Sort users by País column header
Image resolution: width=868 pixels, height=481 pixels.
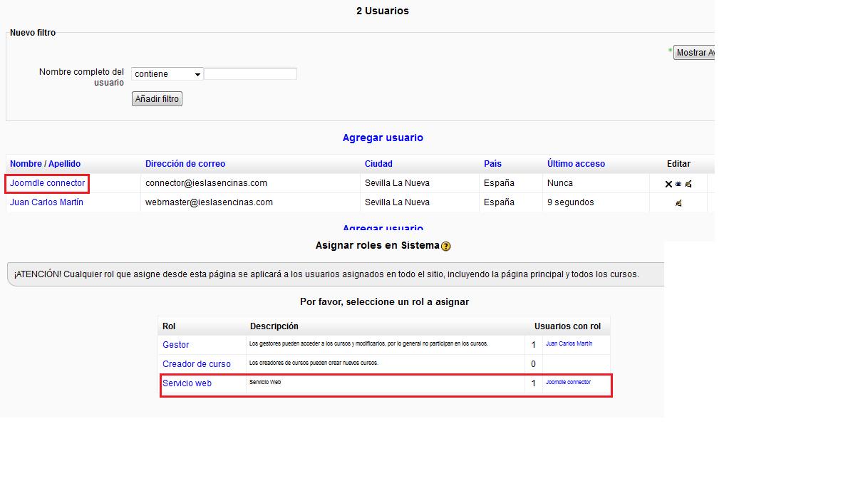tap(492, 164)
